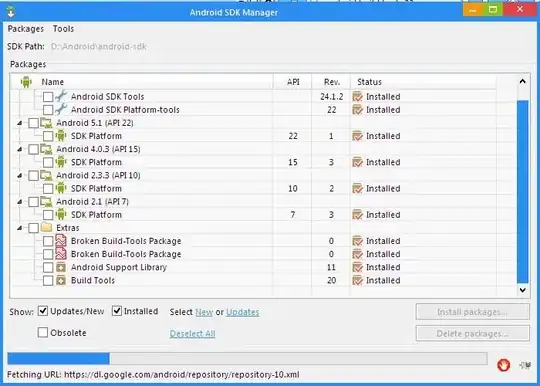The height and width of the screenshot is (386, 540).
Task: Click the Install packages button
Action: [472, 312]
